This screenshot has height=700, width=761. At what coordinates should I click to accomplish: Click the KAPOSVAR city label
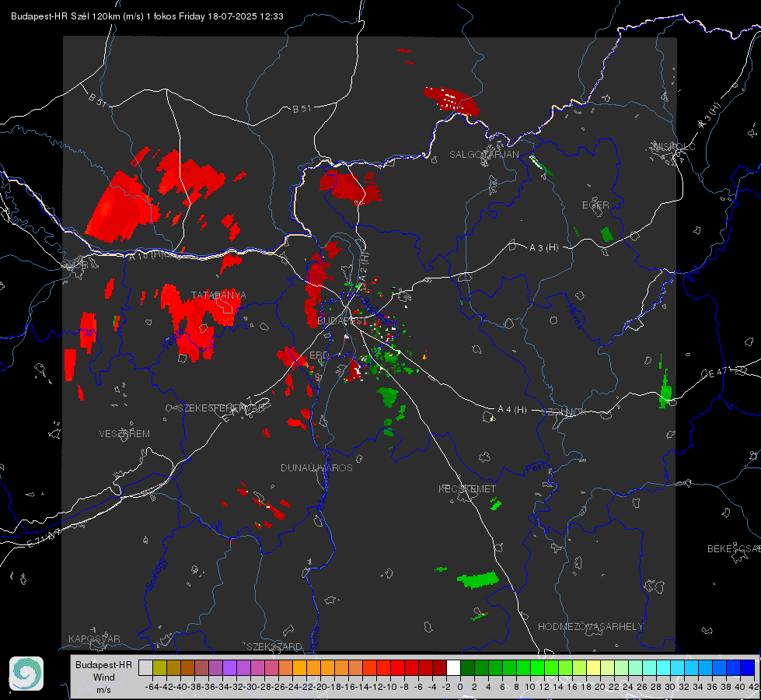coord(94,639)
